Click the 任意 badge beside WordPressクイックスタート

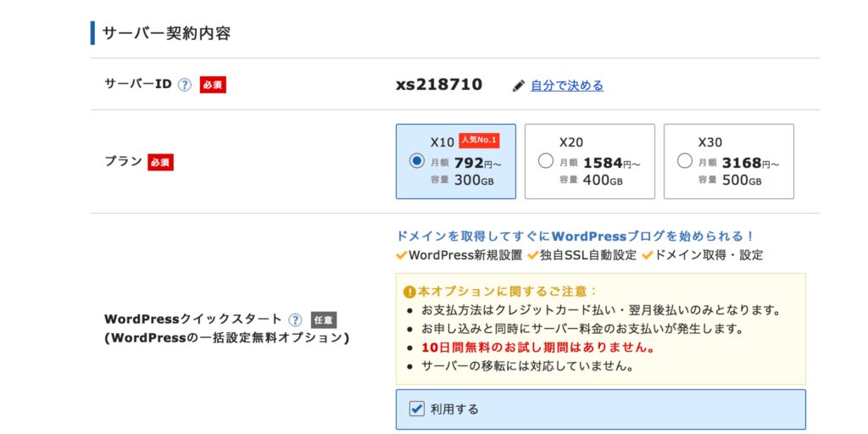(324, 320)
